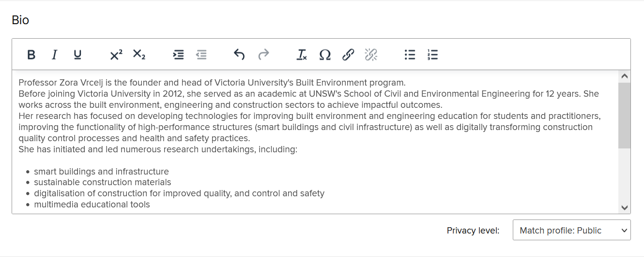
Task: Insert special character with Omega icon
Action: [x=325, y=55]
